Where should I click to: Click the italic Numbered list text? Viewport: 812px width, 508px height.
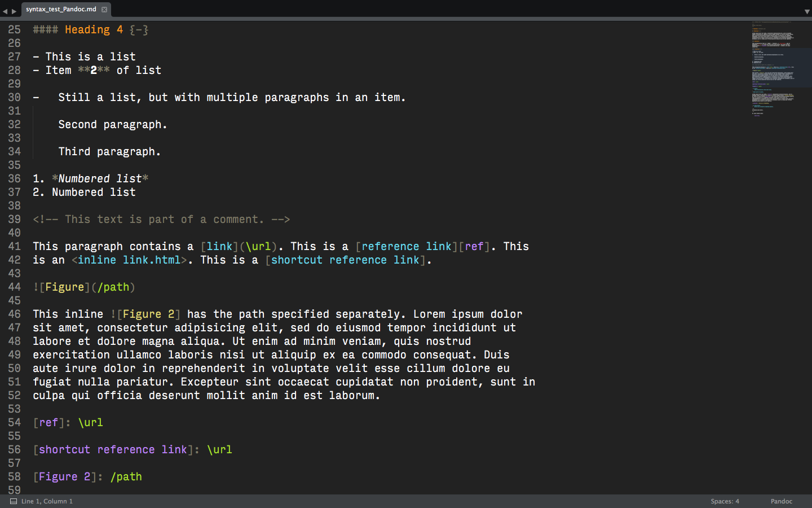coord(100,179)
